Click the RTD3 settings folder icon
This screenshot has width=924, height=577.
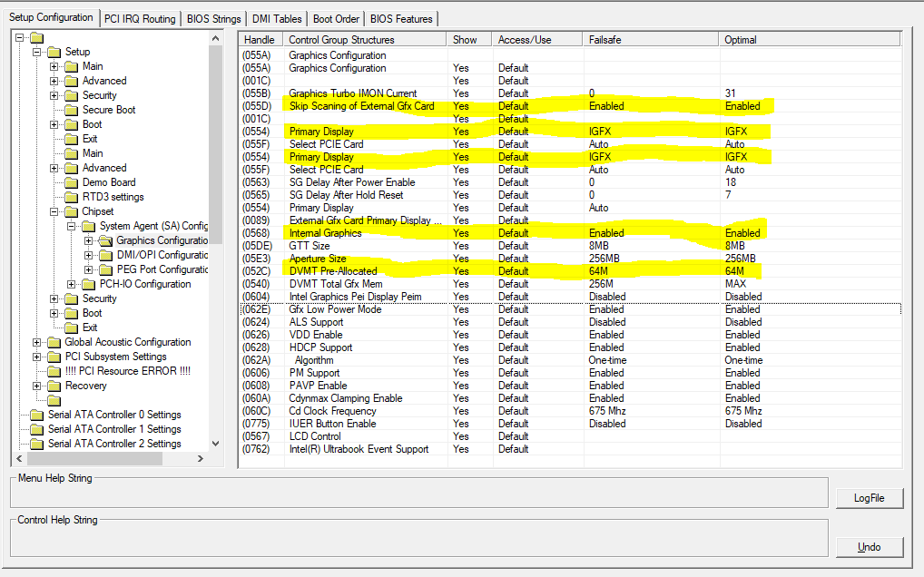tap(71, 197)
